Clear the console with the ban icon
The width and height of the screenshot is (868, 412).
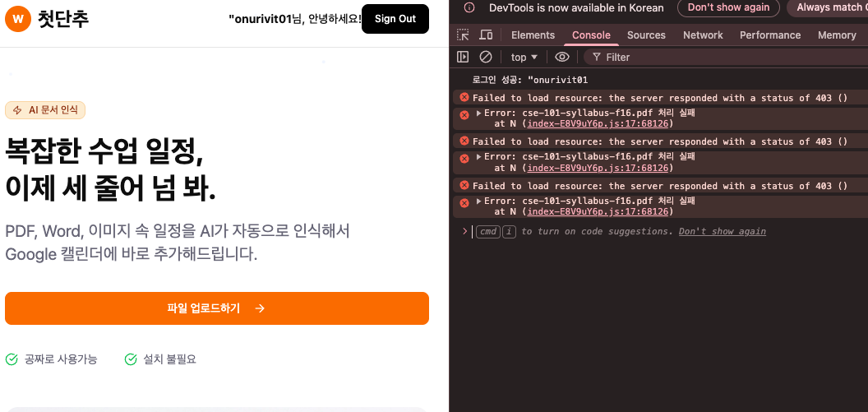click(x=486, y=57)
